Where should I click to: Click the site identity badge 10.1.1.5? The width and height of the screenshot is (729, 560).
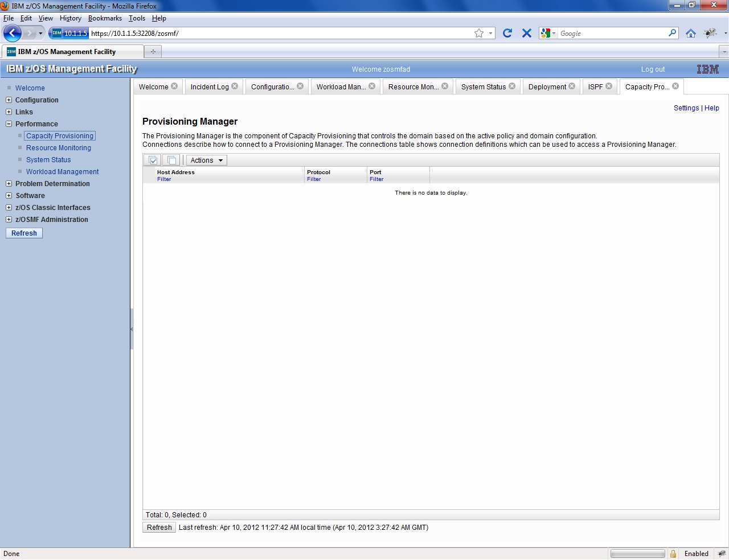click(x=69, y=33)
